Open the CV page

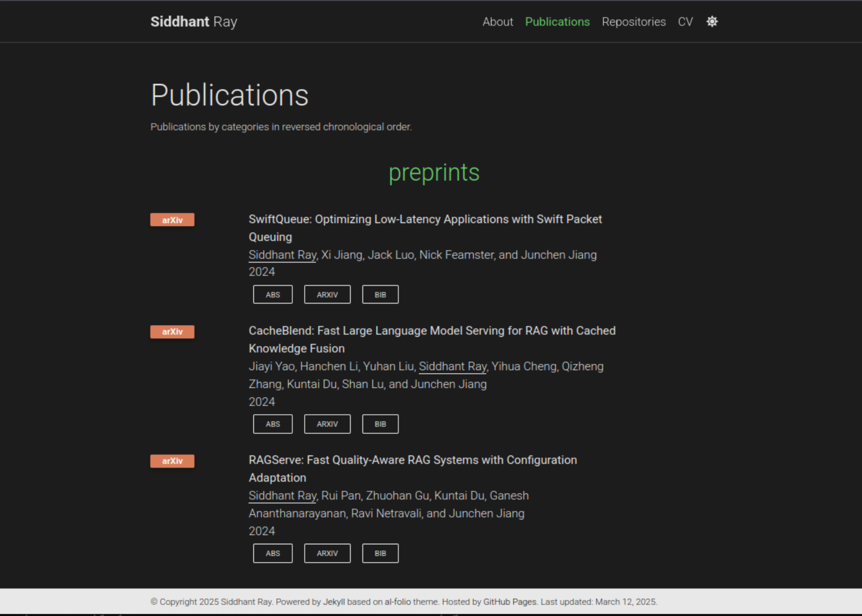tap(685, 22)
